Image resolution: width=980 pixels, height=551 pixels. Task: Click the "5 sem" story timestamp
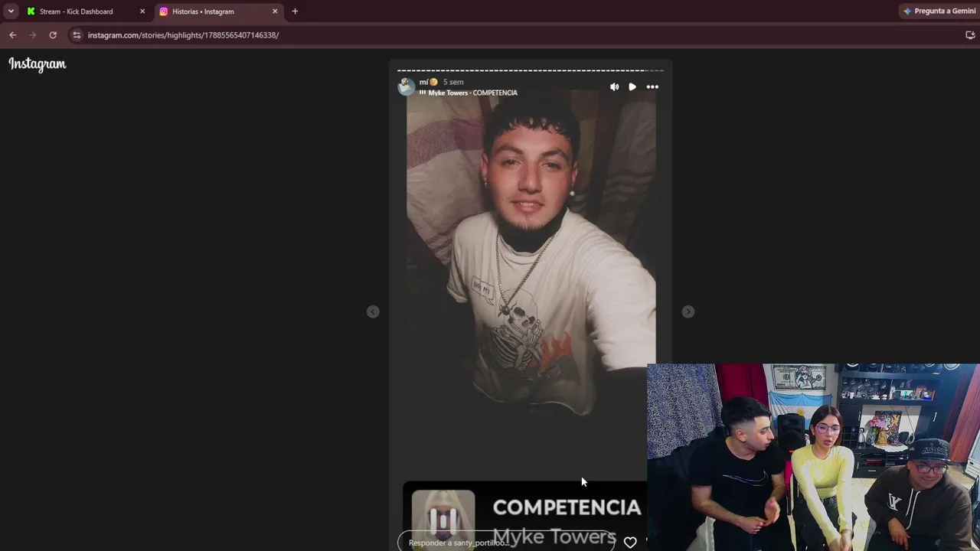click(x=453, y=82)
